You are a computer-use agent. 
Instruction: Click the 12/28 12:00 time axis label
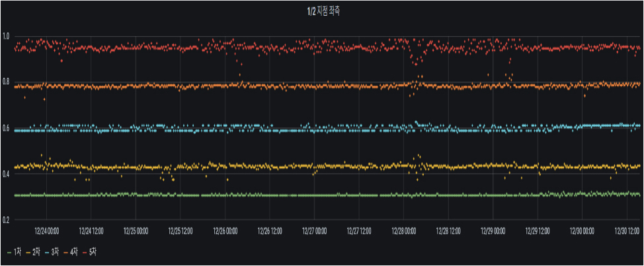(x=448, y=230)
